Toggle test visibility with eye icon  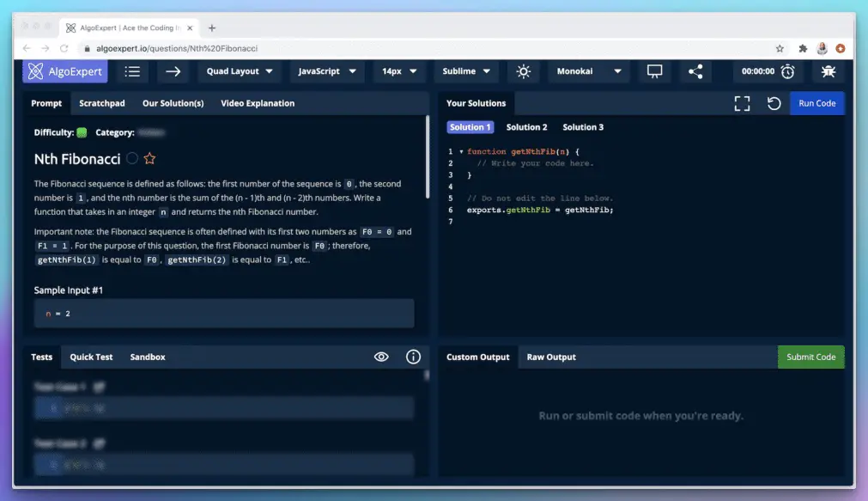click(381, 357)
